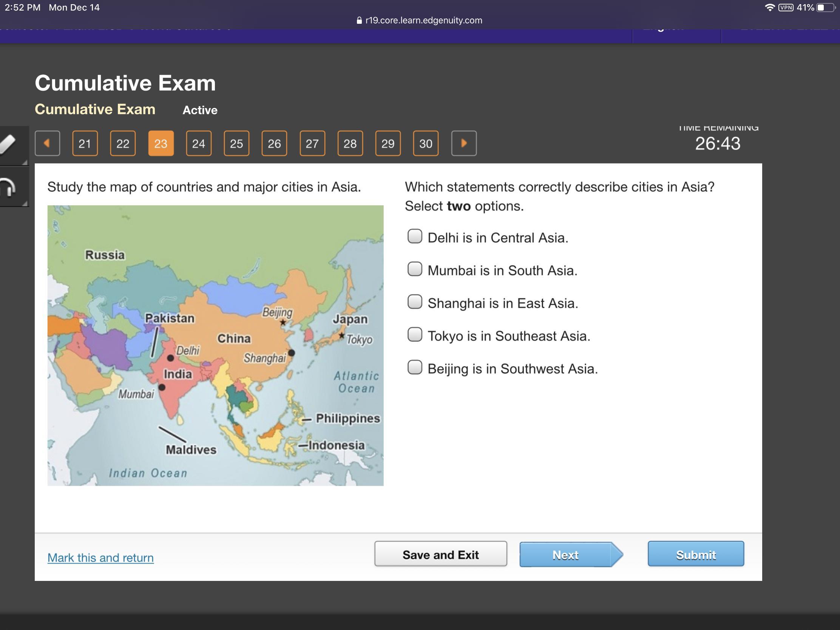Jump to question 21
This screenshot has width=840, height=630.
click(x=85, y=143)
